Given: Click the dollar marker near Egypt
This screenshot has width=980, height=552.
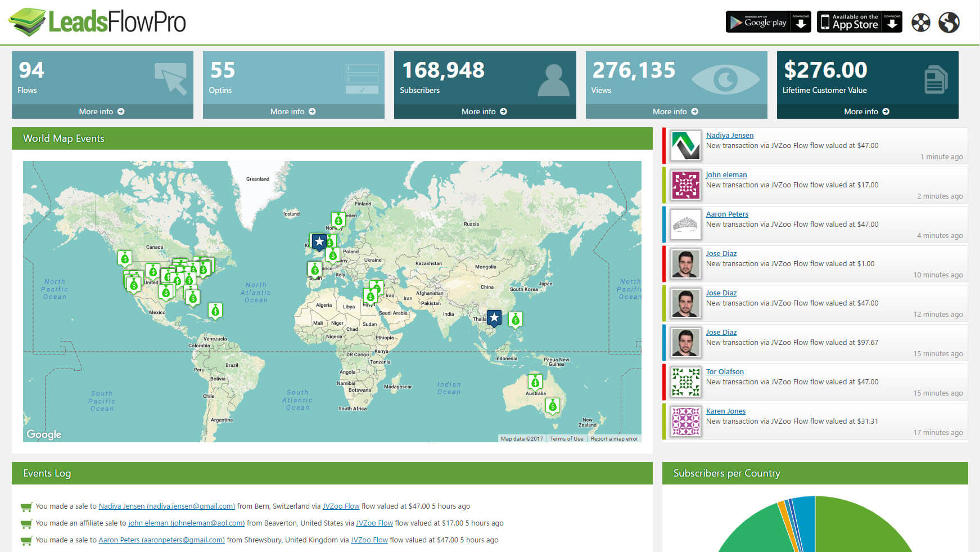Looking at the screenshot, I should pos(370,296).
